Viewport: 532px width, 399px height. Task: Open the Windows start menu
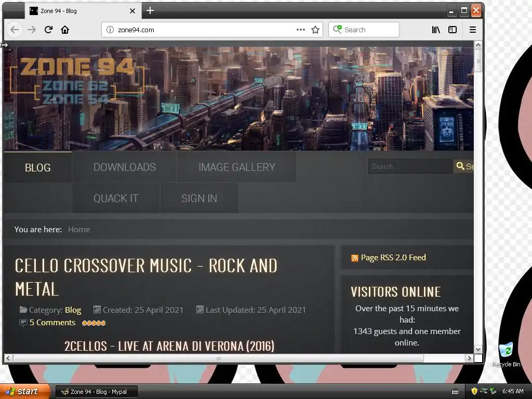[25, 392]
